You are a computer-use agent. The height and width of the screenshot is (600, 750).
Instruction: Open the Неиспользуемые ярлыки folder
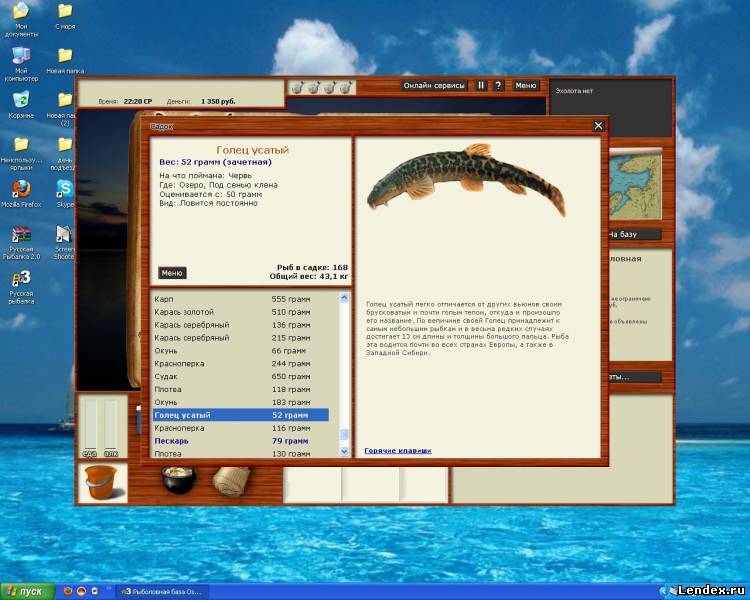point(21,153)
